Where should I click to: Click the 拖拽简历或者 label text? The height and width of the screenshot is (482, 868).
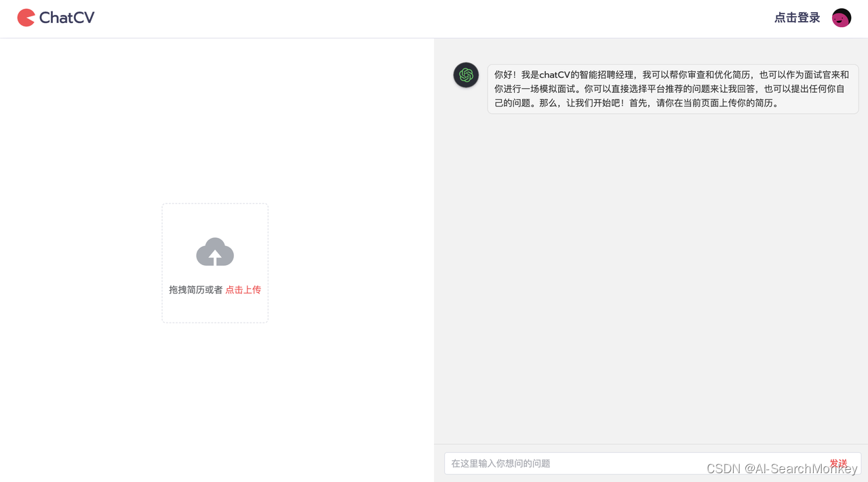[196, 289]
